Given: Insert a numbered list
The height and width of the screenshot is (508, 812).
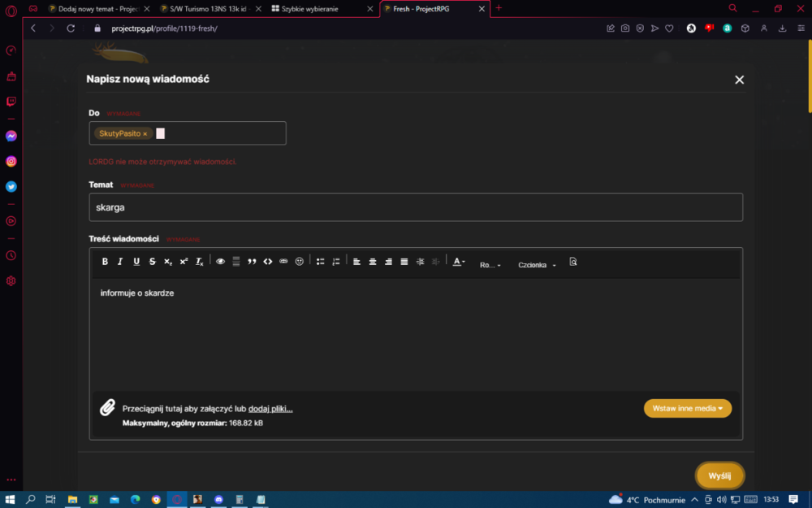Looking at the screenshot, I should [x=336, y=262].
